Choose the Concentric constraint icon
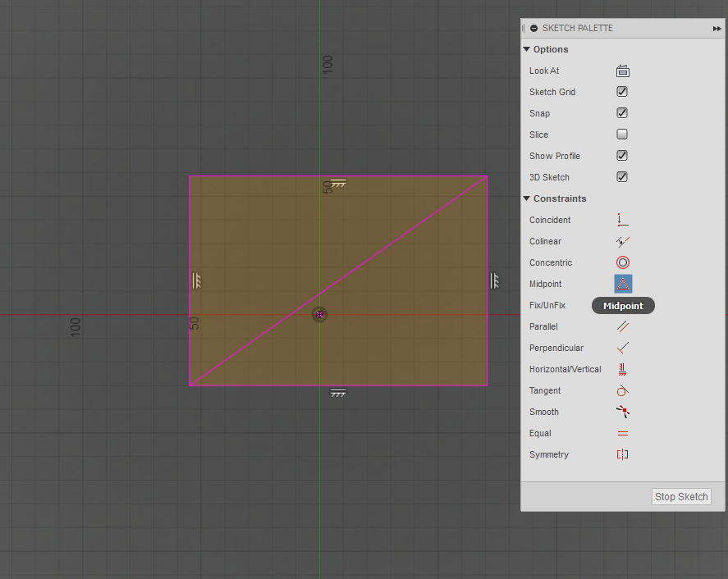The height and width of the screenshot is (579, 728). 622,262
